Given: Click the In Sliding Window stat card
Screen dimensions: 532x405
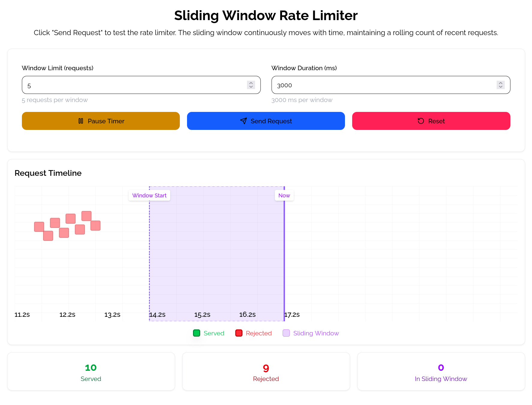Looking at the screenshot, I should click(441, 371).
